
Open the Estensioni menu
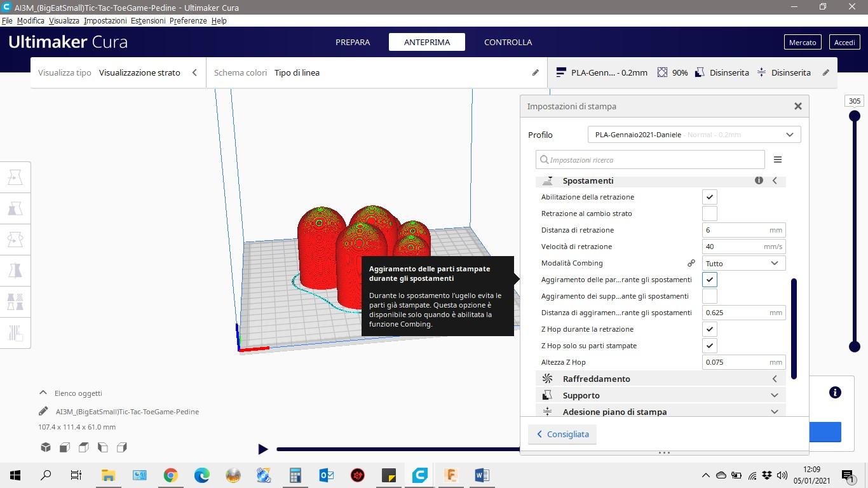coord(148,20)
